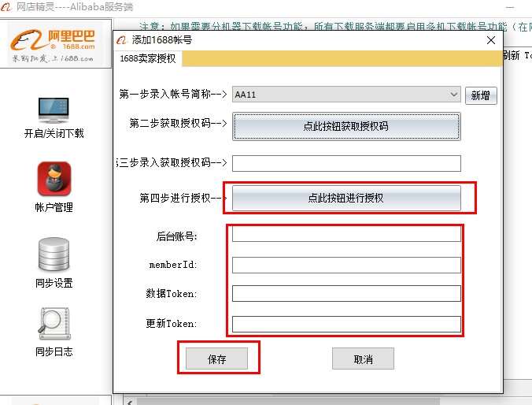Focus the memberId input field

tap(346, 265)
